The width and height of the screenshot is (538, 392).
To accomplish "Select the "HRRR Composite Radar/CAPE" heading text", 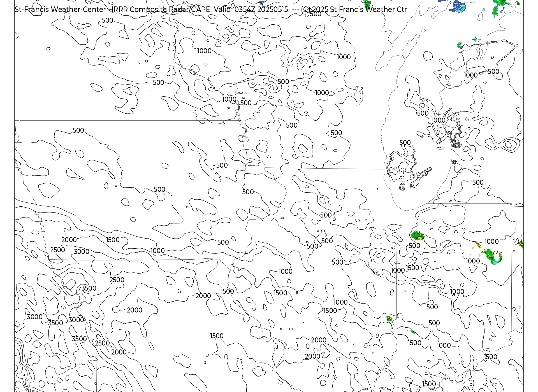I will coord(159,10).
